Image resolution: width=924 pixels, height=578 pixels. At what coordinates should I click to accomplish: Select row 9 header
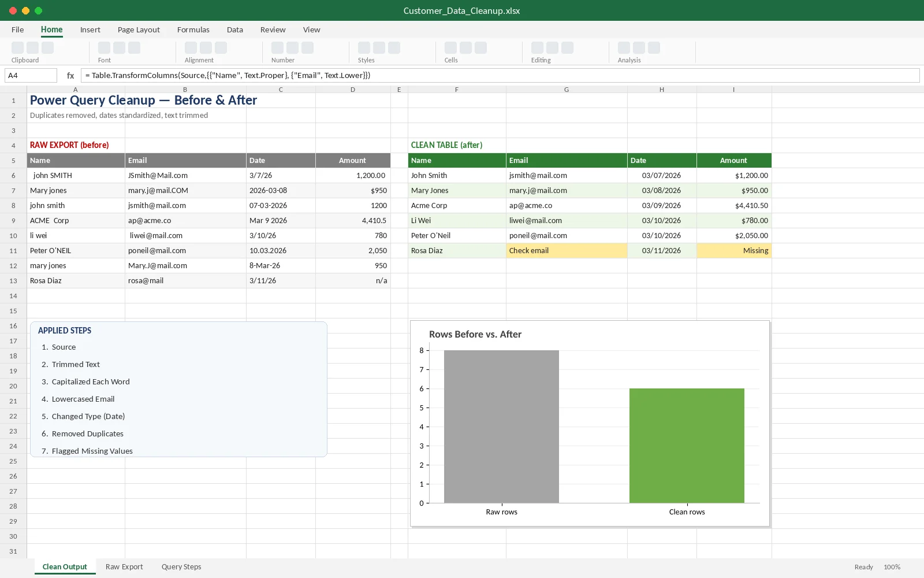(13, 220)
